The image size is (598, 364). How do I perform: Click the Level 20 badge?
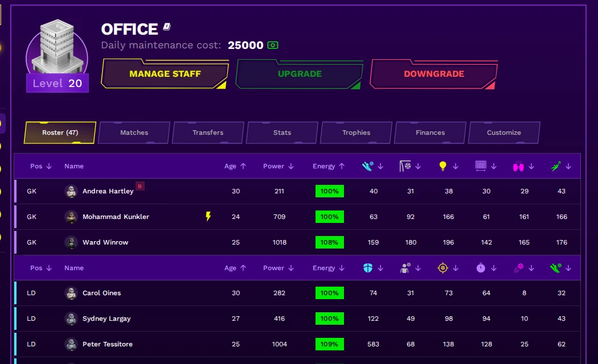(x=57, y=83)
